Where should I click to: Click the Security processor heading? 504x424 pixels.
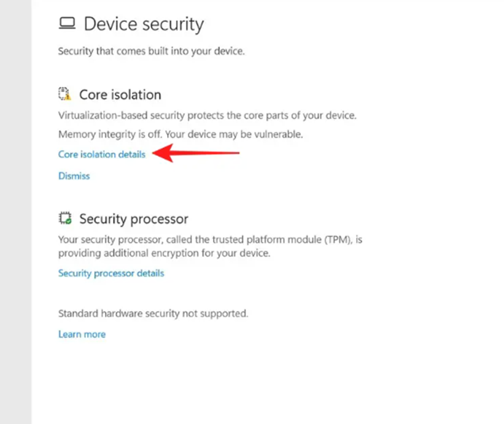tap(134, 219)
